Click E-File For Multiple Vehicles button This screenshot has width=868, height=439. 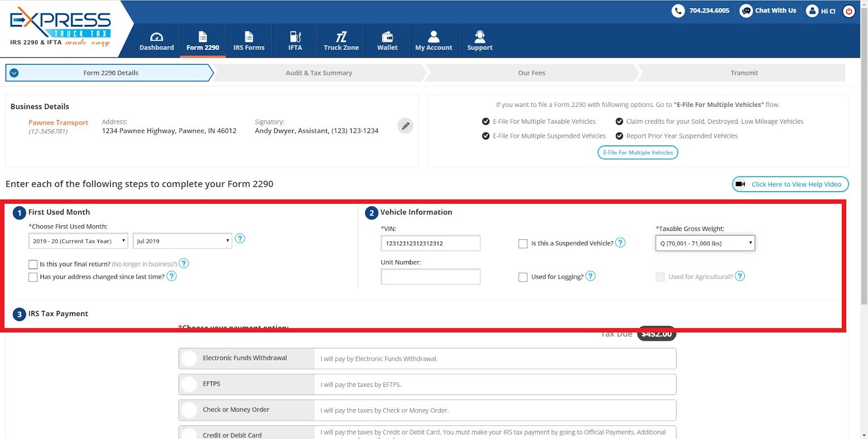[x=638, y=152]
